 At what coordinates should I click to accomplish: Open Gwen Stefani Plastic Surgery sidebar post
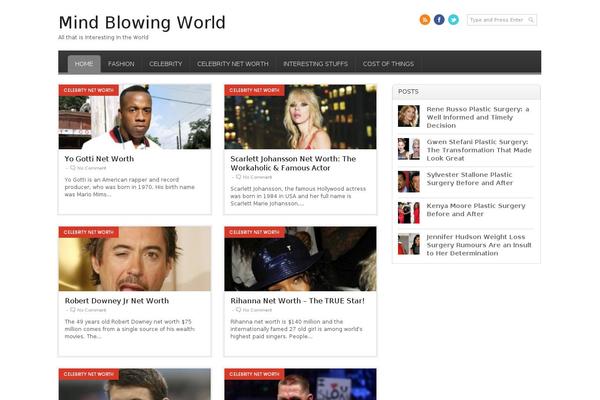click(x=479, y=150)
